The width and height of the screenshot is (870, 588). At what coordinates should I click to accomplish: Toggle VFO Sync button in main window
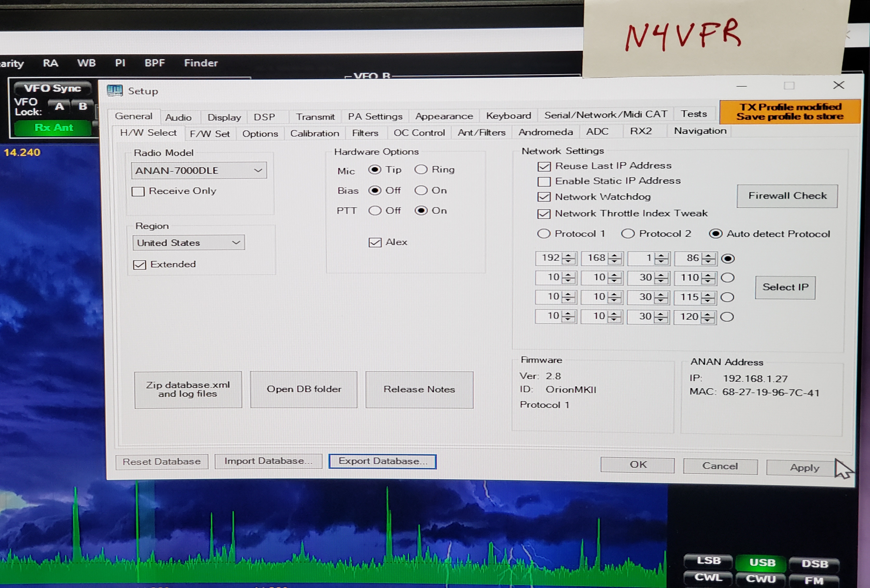point(52,88)
